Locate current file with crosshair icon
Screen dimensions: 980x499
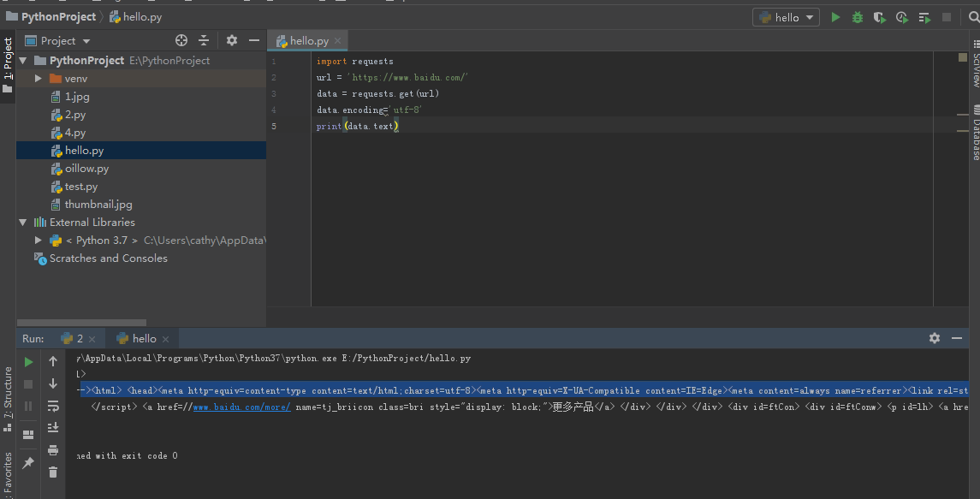[181, 40]
